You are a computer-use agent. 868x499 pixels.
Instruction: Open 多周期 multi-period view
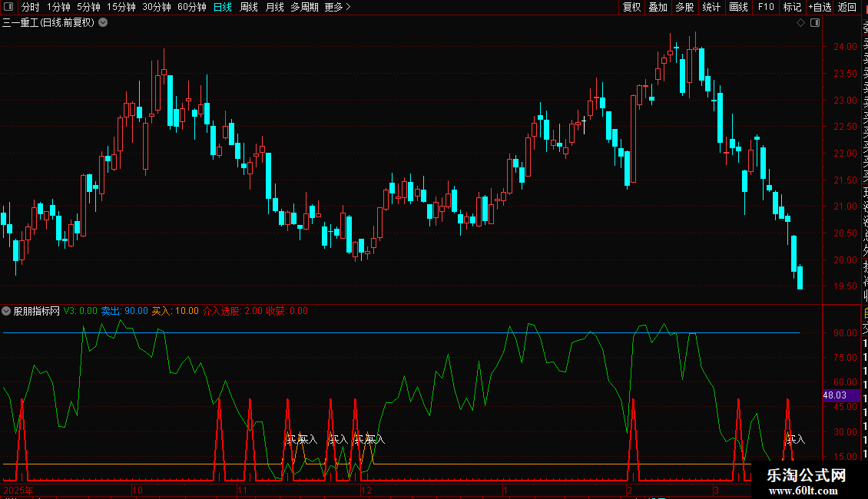(304, 7)
